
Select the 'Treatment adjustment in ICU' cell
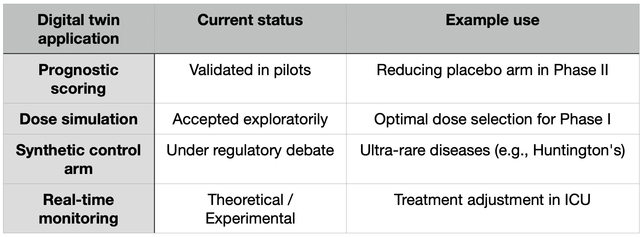click(492, 208)
